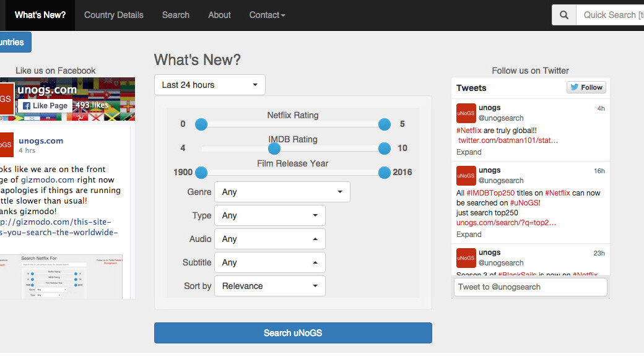Go to the About page
Screen dimensions: 644x362
[x=219, y=15]
